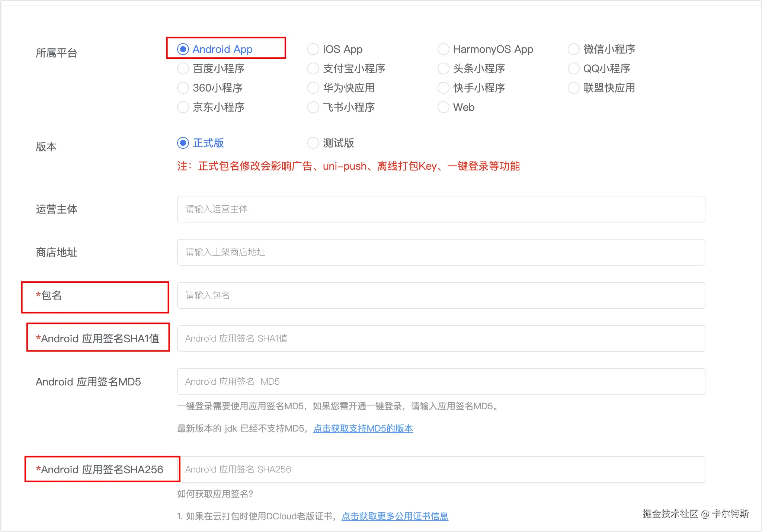Select the iOS App platform radio
762x532 pixels.
313,49
